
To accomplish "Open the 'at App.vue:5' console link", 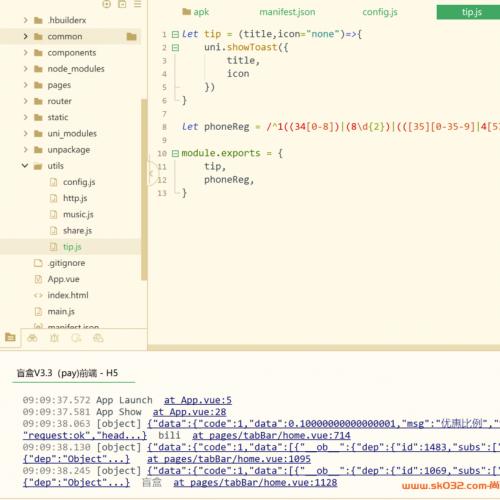I will (198, 400).
